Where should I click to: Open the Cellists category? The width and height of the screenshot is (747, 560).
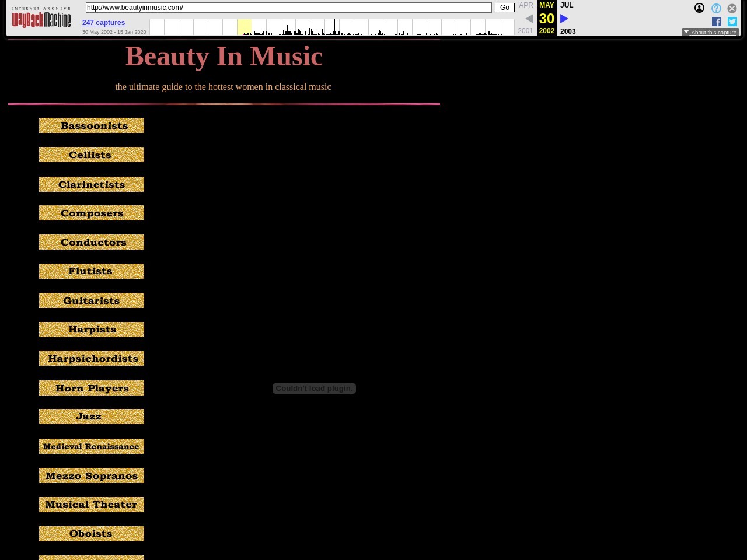coord(92,155)
